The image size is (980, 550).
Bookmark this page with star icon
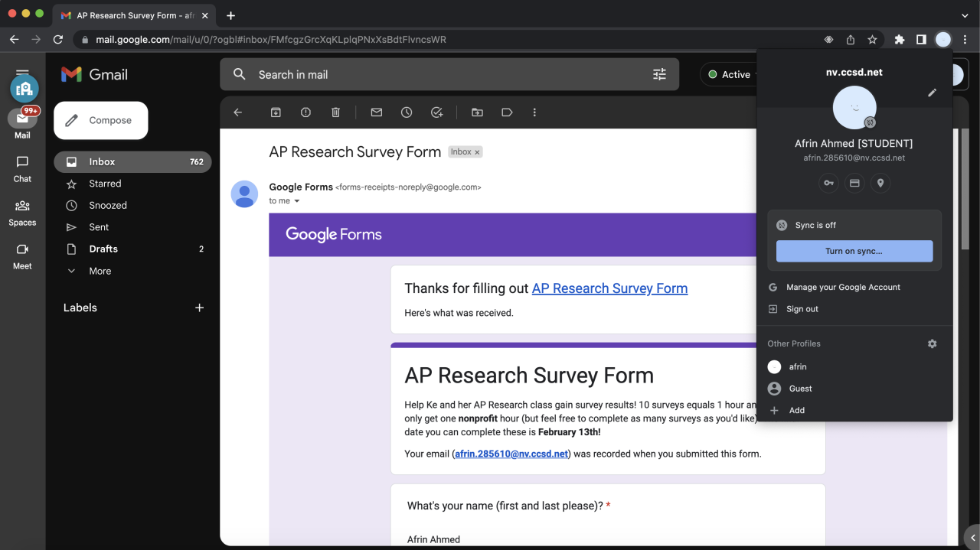(872, 39)
